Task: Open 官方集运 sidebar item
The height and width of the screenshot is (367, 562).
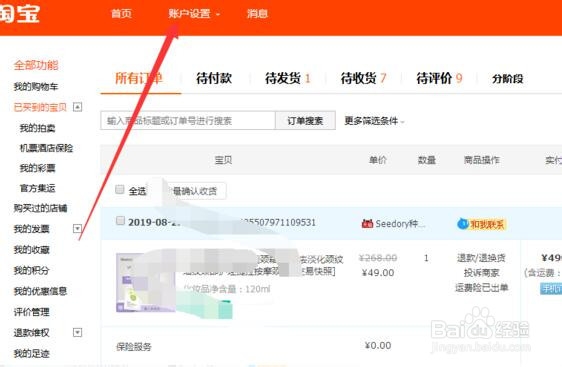Action: tap(38, 188)
